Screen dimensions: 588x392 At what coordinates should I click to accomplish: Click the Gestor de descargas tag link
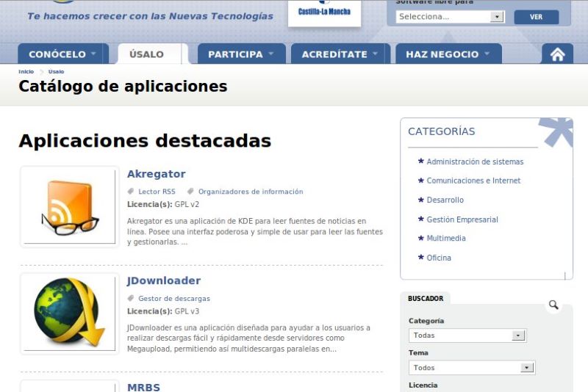tap(174, 299)
